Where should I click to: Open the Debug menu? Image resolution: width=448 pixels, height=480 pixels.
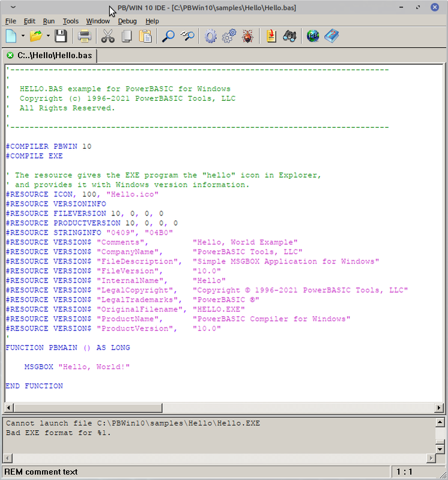127,21
